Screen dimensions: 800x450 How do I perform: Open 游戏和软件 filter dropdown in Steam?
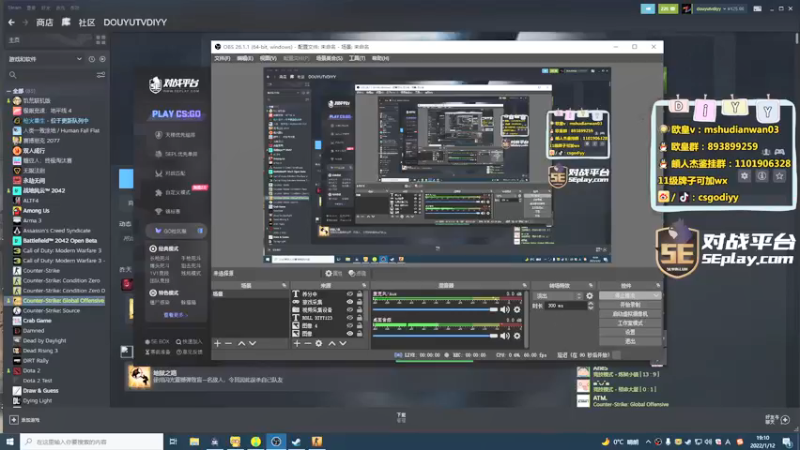(x=45, y=59)
